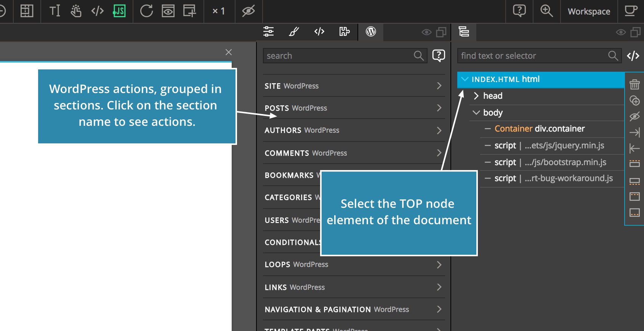Expand the SITE WordPress section

354,86
